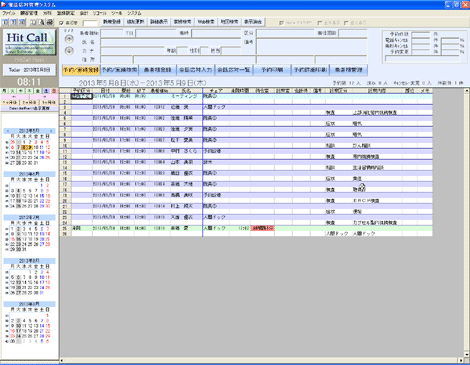
Task: Click the horizontal scrollbar right arrow
Action: (461, 361)
